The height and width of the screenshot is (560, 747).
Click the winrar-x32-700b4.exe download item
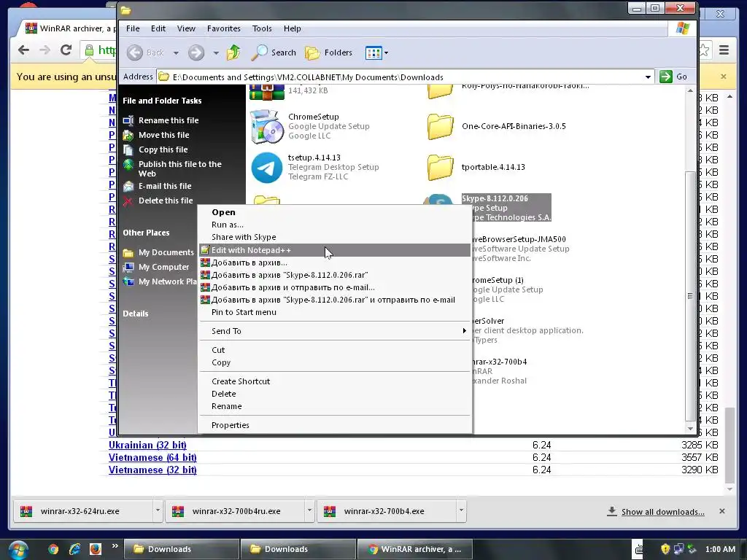(x=387, y=511)
